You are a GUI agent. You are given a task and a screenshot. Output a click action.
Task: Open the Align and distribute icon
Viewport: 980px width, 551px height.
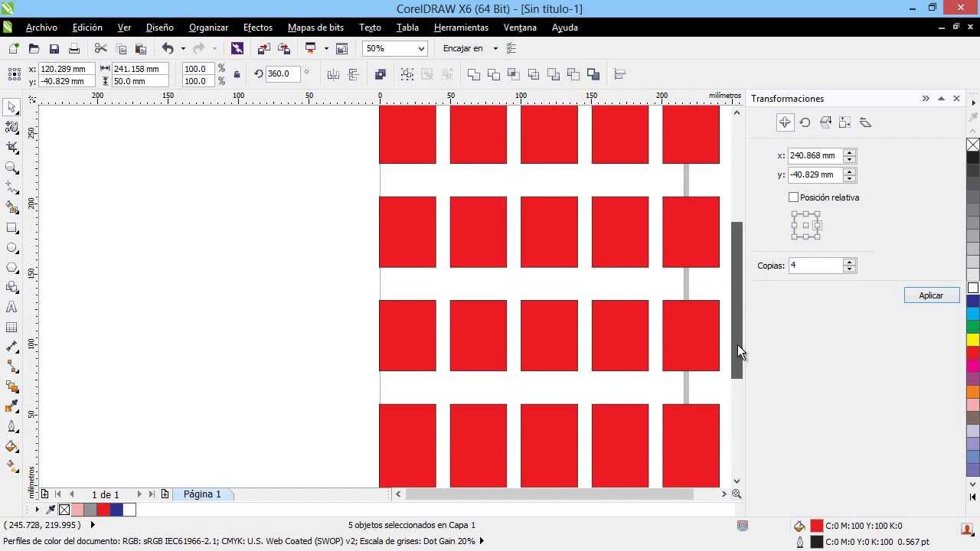[x=620, y=74]
